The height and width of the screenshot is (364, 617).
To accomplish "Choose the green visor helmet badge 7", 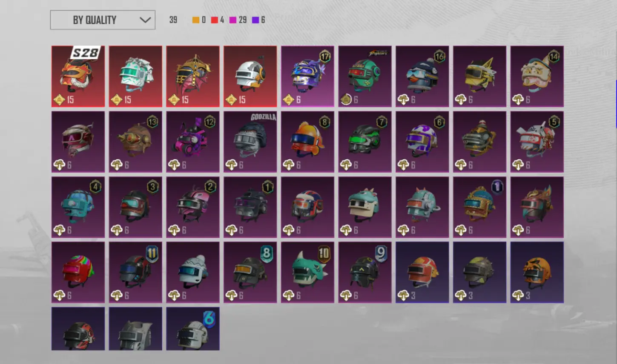I will coord(365,142).
